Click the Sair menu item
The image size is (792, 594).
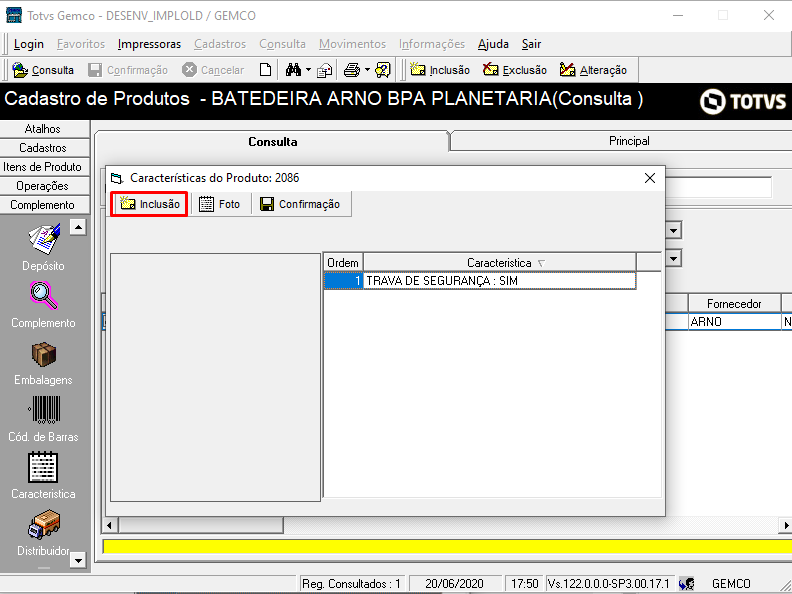(x=531, y=44)
